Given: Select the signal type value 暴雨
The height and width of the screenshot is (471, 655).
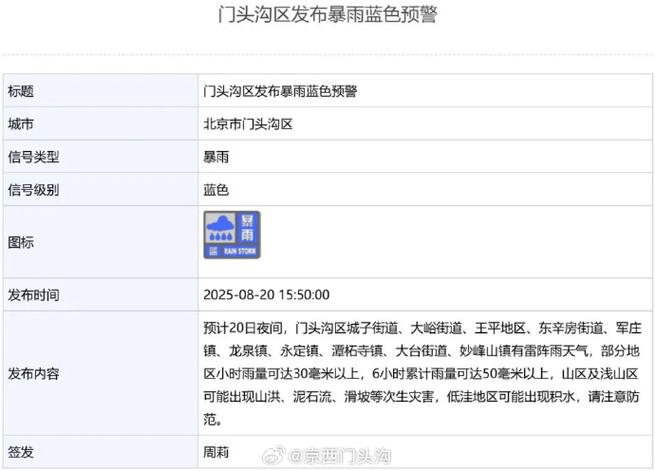Looking at the screenshot, I should pos(216,157).
